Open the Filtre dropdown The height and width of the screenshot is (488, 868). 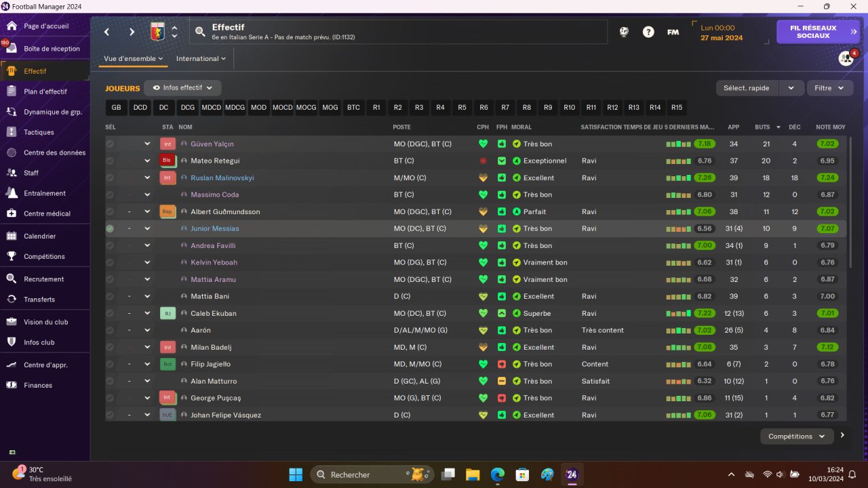(830, 88)
